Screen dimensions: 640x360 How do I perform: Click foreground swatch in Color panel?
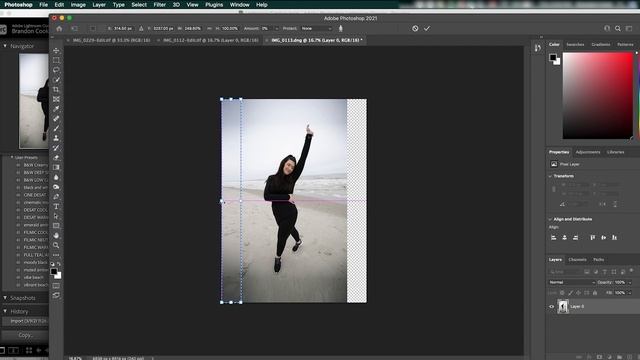553,57
